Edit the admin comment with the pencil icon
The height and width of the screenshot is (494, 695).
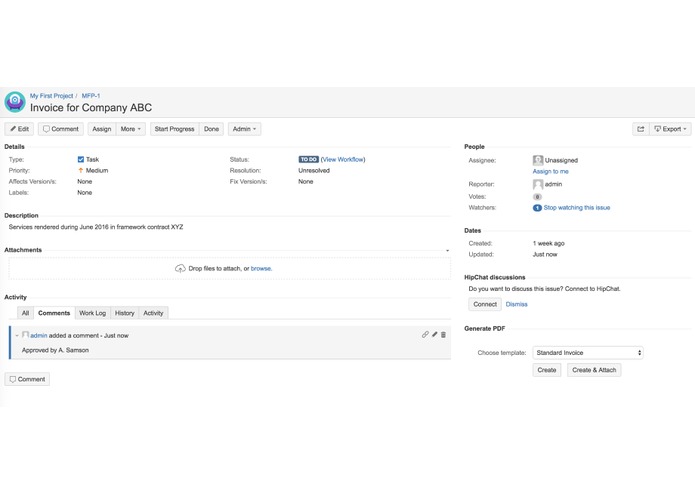pyautogui.click(x=435, y=335)
